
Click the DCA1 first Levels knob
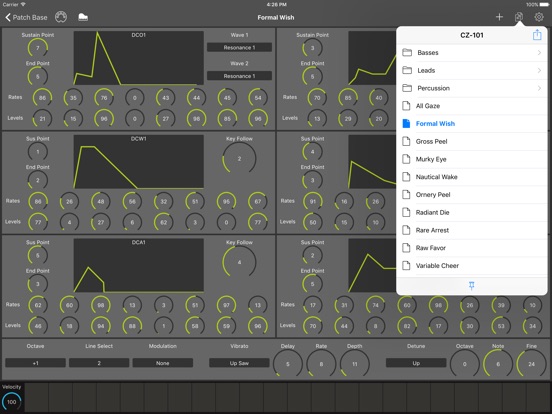tap(38, 326)
